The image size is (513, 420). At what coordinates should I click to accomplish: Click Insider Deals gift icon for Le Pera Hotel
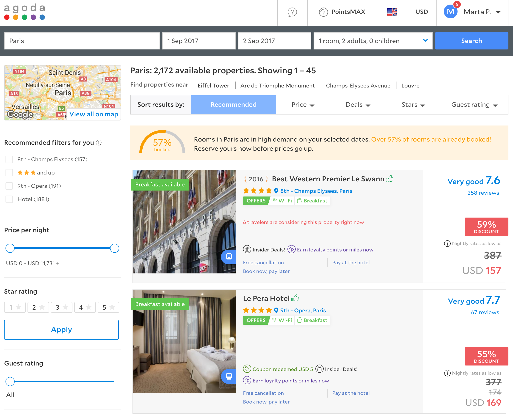(x=320, y=369)
